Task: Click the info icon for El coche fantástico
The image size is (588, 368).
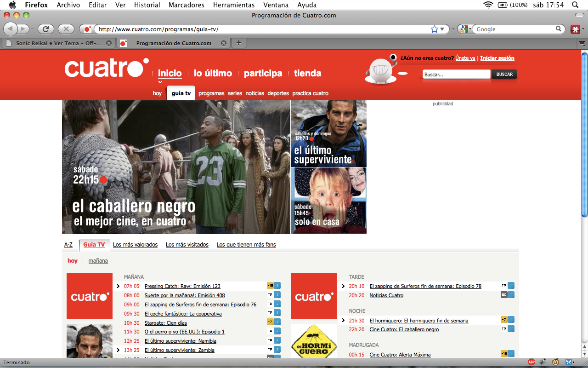Action: (277, 313)
